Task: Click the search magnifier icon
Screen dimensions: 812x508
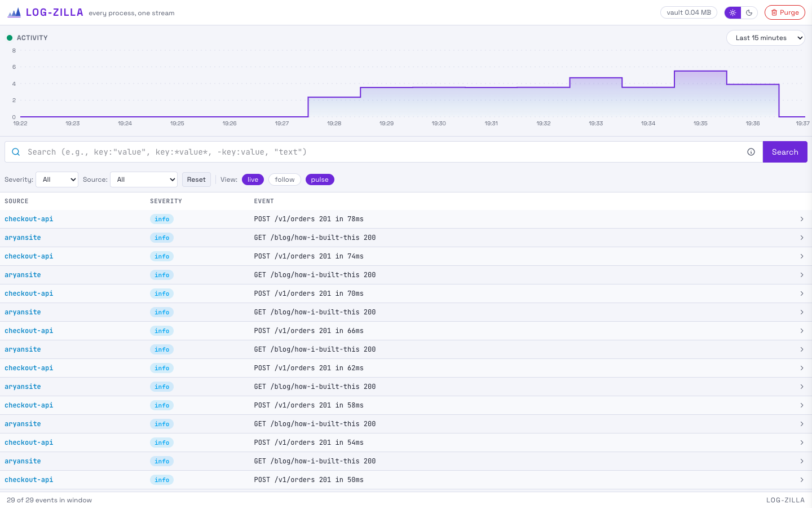Action: coord(16,152)
